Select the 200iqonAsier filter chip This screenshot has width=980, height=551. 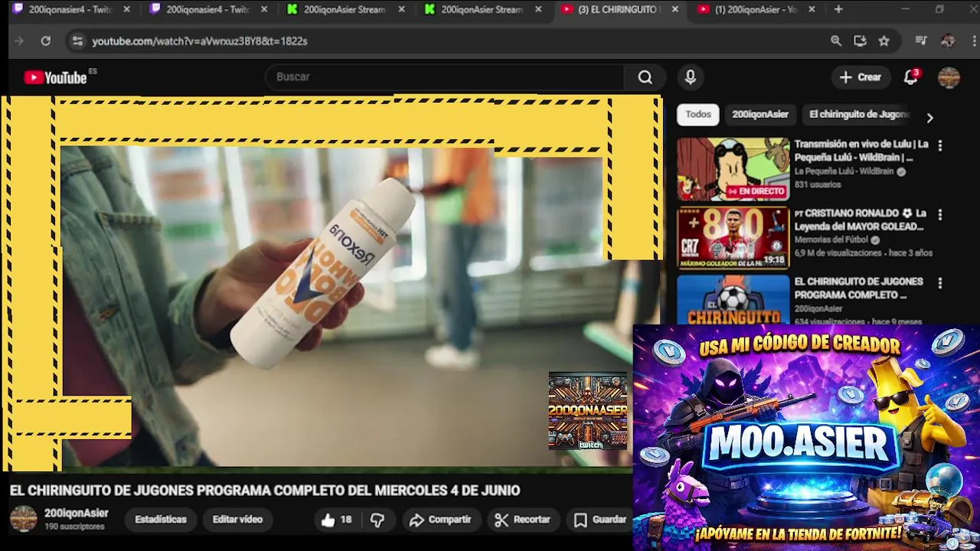[760, 115]
